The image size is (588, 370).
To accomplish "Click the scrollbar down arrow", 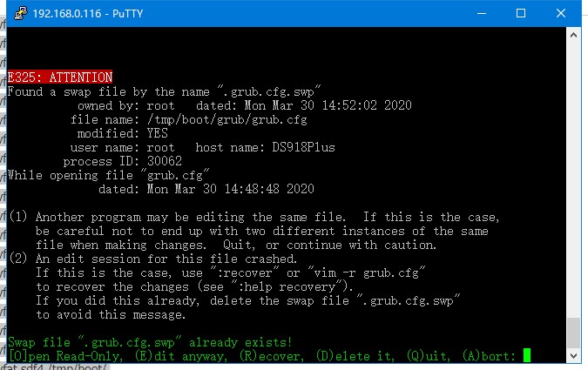I will [x=573, y=355].
